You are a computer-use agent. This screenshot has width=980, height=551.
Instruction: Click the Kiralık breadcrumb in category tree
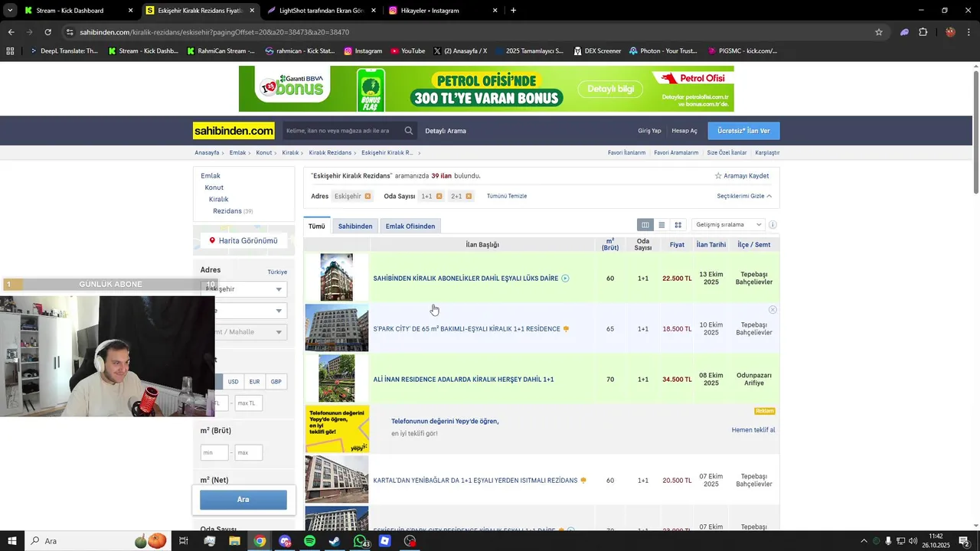click(218, 199)
